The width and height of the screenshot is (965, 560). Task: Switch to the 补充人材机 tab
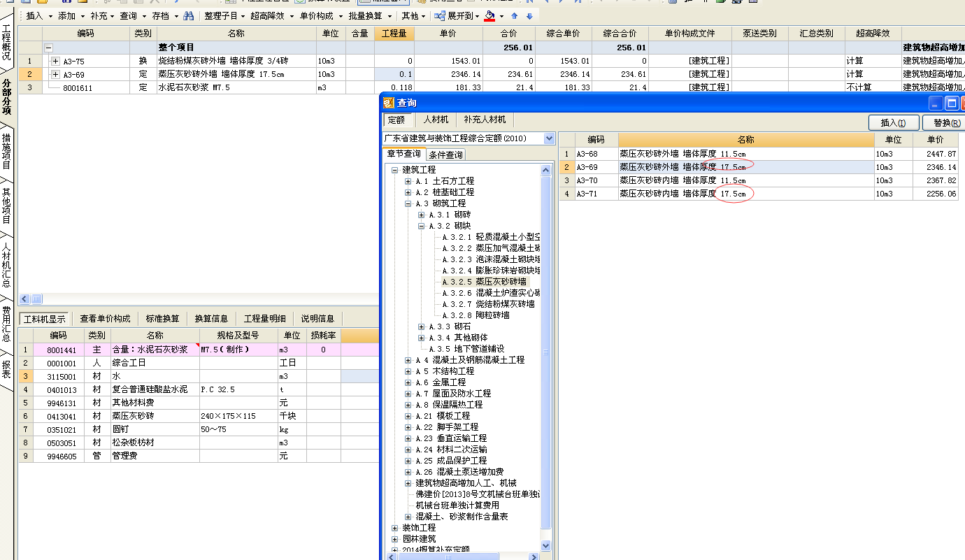pyautogui.click(x=485, y=120)
